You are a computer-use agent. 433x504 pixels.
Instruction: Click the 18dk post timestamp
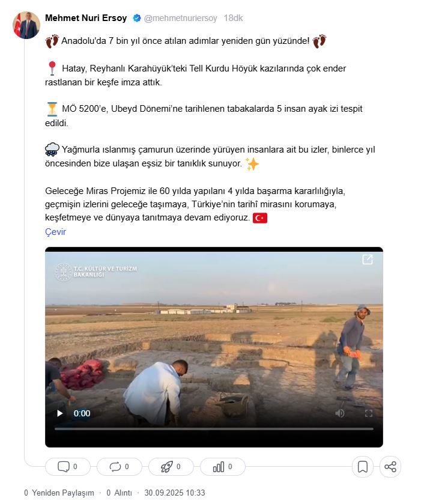point(233,18)
